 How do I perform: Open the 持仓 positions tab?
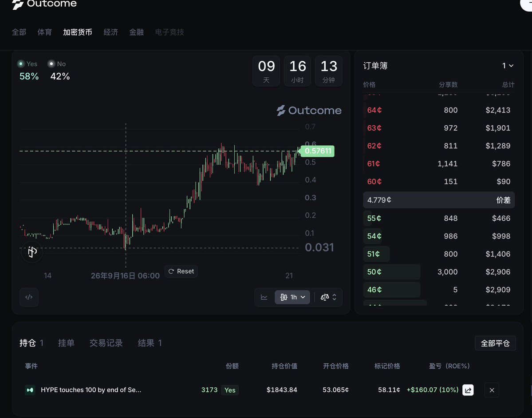(x=31, y=343)
